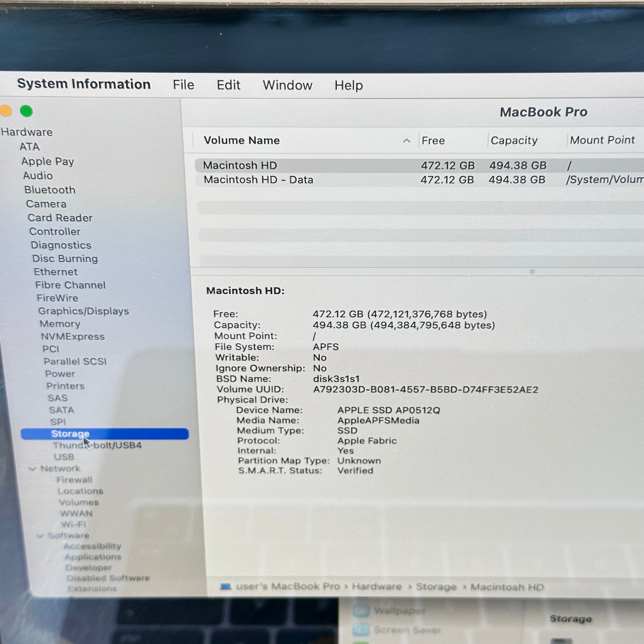Select Volumes under Network

pos(79,502)
